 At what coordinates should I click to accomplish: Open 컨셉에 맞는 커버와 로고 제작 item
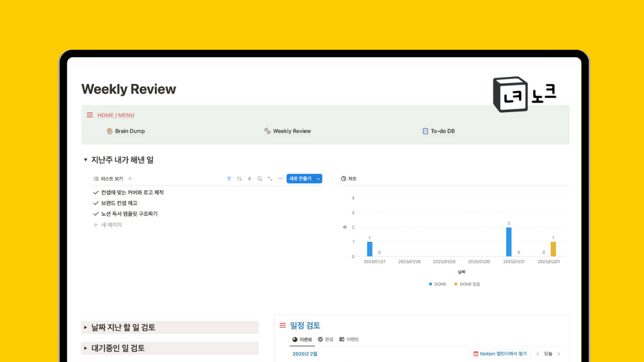tap(132, 192)
